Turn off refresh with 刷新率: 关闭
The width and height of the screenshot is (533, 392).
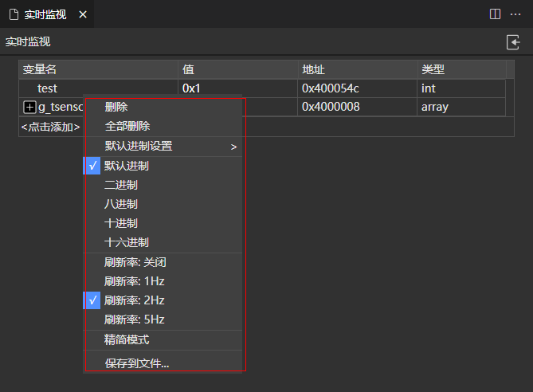135,262
